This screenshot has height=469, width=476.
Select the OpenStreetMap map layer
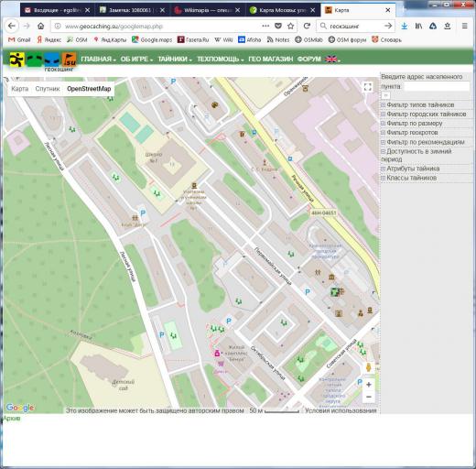89,89
